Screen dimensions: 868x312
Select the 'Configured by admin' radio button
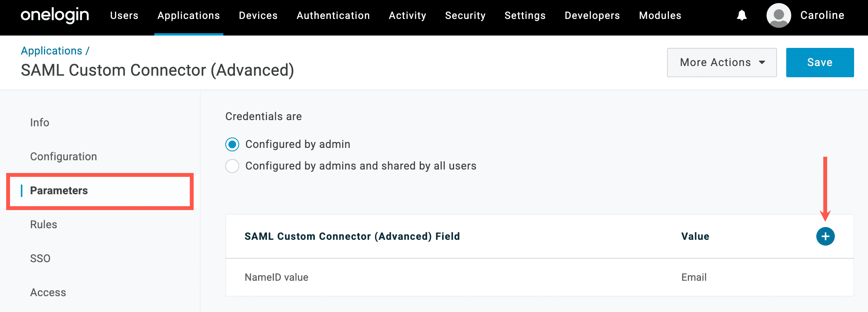[x=232, y=144]
